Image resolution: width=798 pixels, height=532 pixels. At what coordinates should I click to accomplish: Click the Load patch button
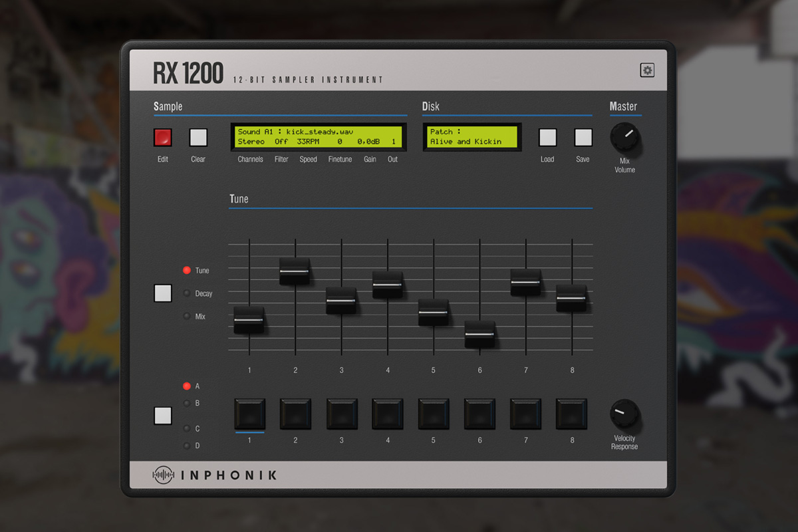point(547,138)
